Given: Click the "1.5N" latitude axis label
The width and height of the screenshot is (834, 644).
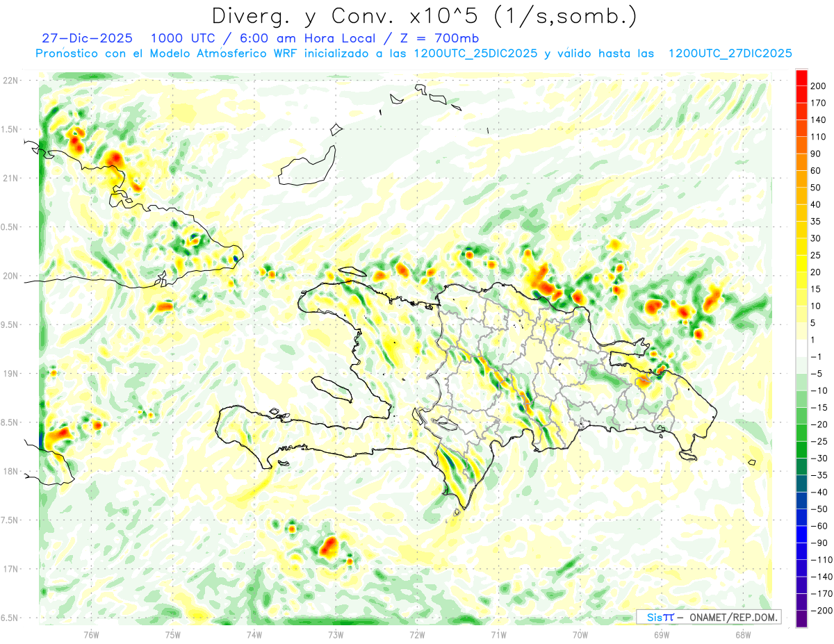Looking at the screenshot, I should point(10,129).
